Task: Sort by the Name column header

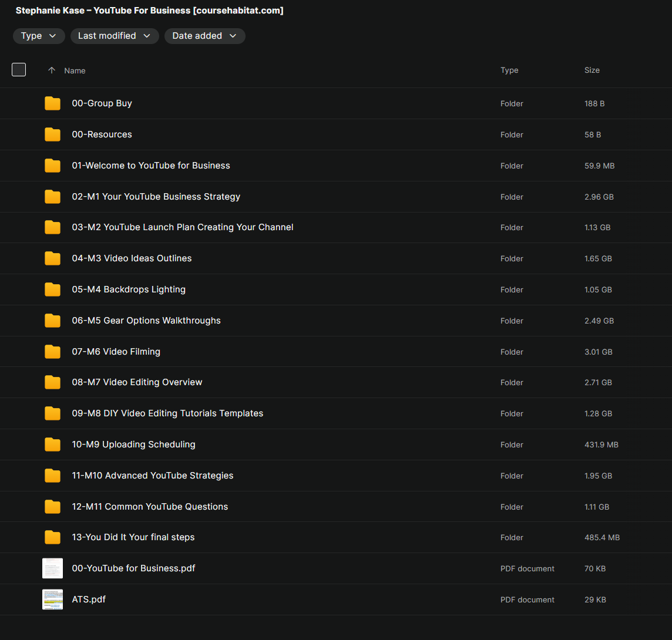Action: point(75,70)
